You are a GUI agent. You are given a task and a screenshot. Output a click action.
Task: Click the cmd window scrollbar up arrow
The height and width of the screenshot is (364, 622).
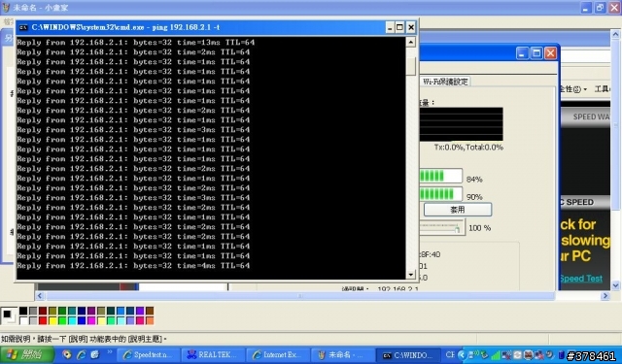click(x=411, y=42)
